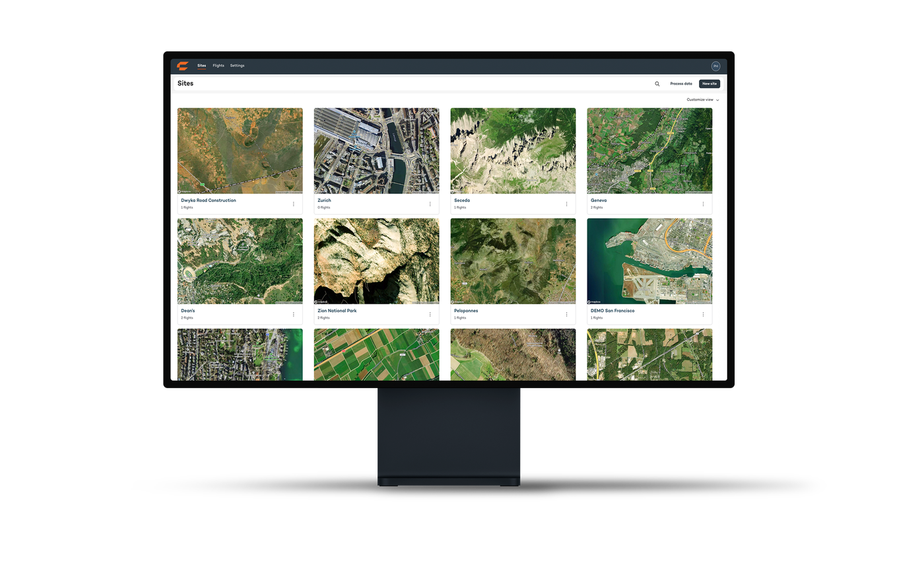Select the Sites tab
Image resolution: width=924 pixels, height=567 pixels.
coord(201,66)
